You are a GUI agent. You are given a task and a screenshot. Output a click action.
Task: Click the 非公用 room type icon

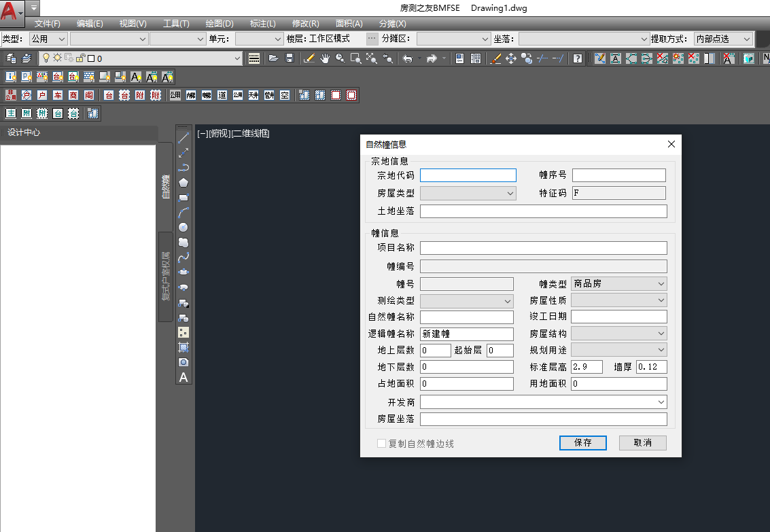[x=11, y=95]
